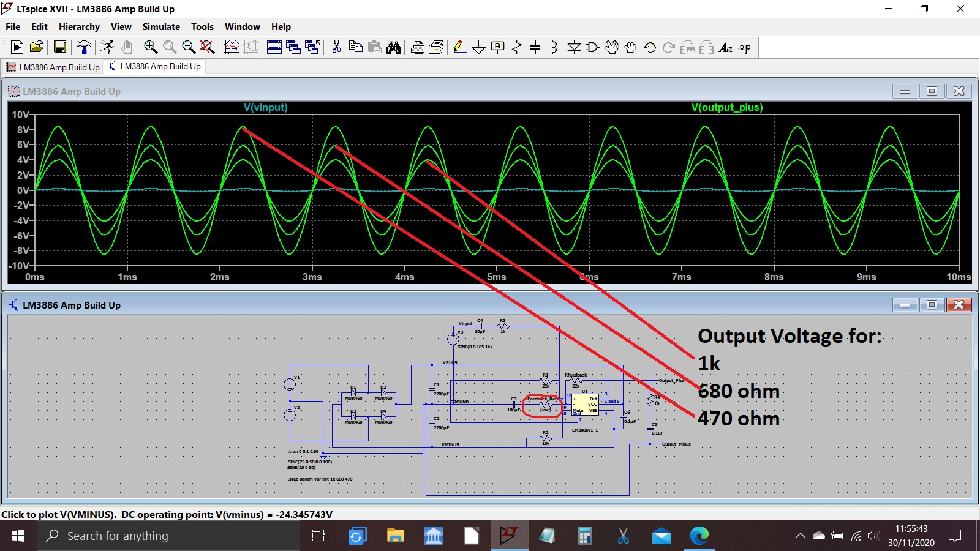Click the LM3886 U1 amplifier component
The height and width of the screenshot is (551, 980).
585,405
